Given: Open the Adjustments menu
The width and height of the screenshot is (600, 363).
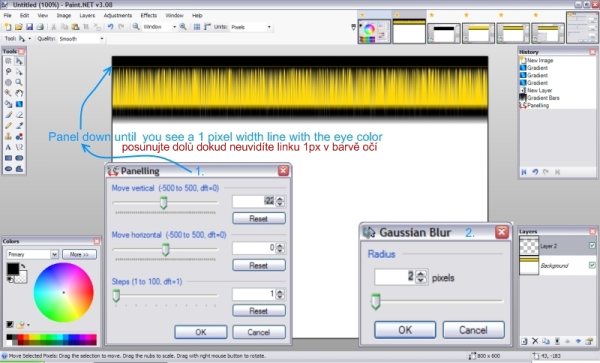Looking at the screenshot, I should pyautogui.click(x=117, y=15).
